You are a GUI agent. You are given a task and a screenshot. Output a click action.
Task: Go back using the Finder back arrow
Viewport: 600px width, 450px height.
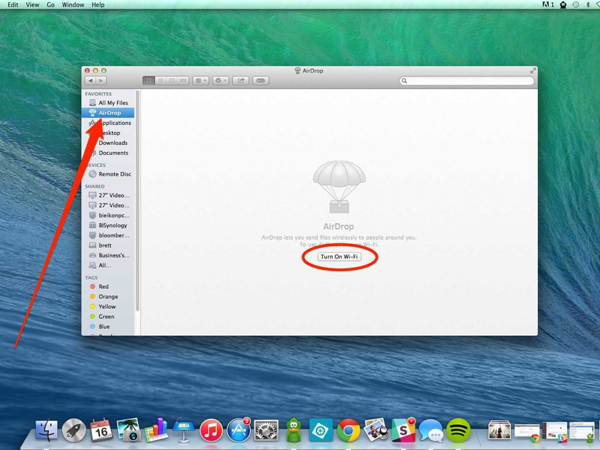[90, 81]
